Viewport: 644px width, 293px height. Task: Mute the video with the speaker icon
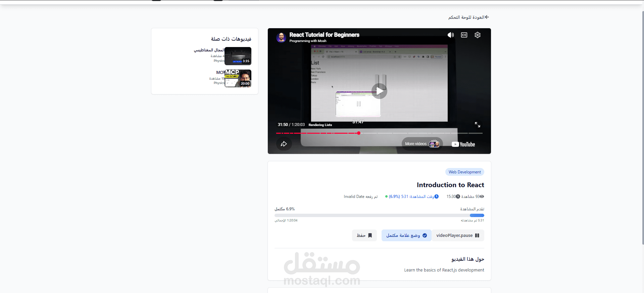tap(450, 35)
